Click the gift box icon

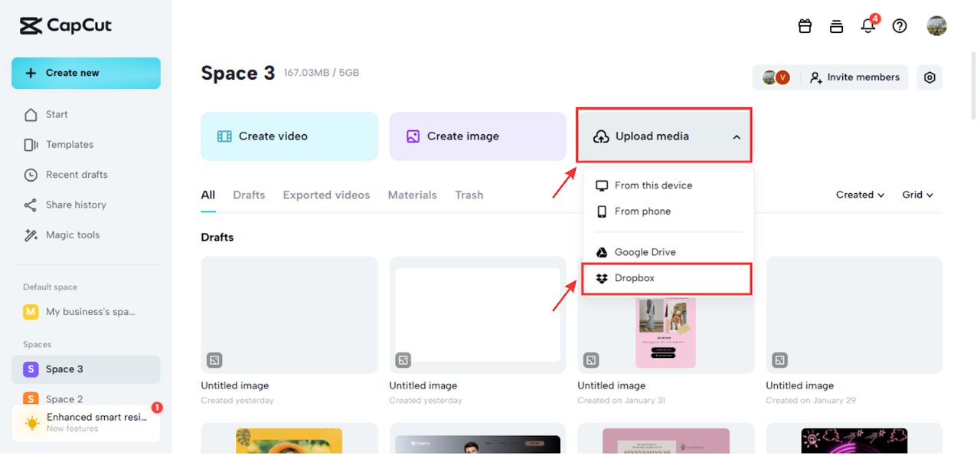(805, 26)
